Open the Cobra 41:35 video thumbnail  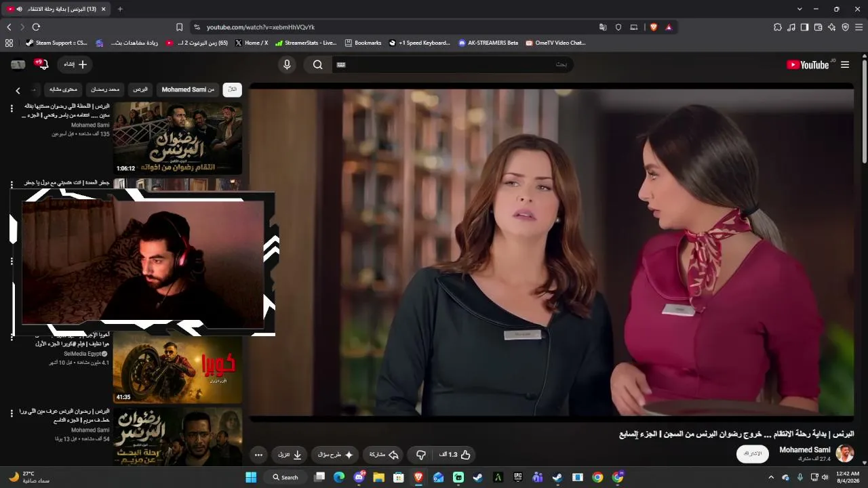coord(178,368)
